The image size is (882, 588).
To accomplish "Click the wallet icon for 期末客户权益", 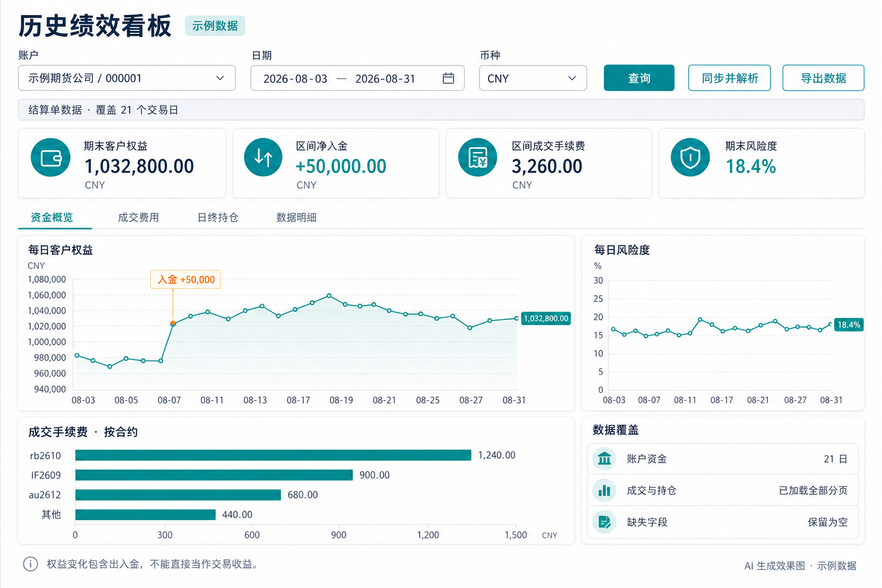I will coord(51,157).
